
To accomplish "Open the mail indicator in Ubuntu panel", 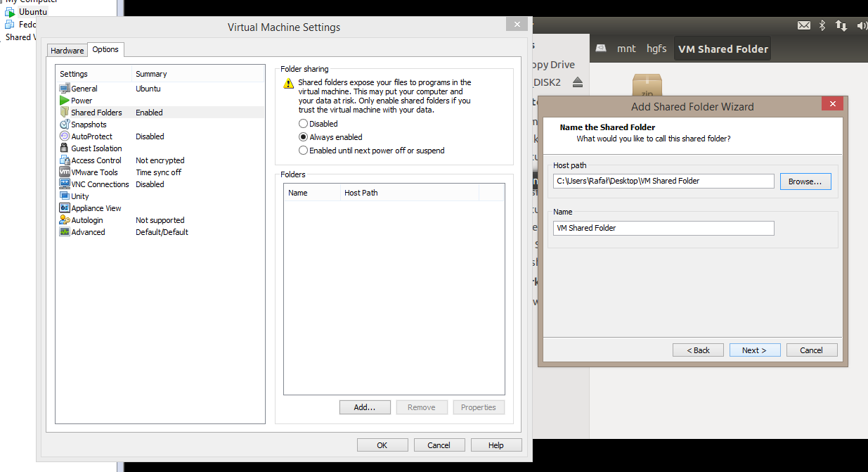I will (804, 26).
